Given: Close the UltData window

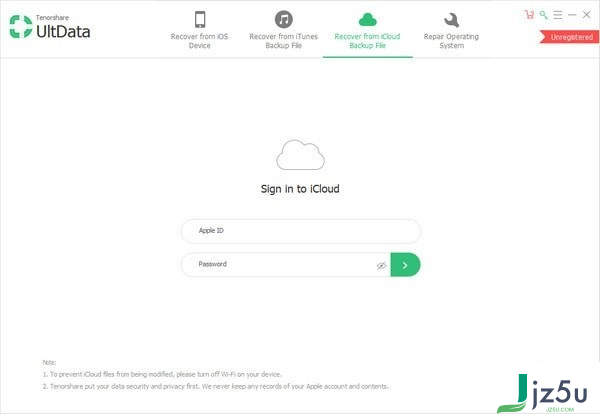Looking at the screenshot, I should pyautogui.click(x=586, y=15).
